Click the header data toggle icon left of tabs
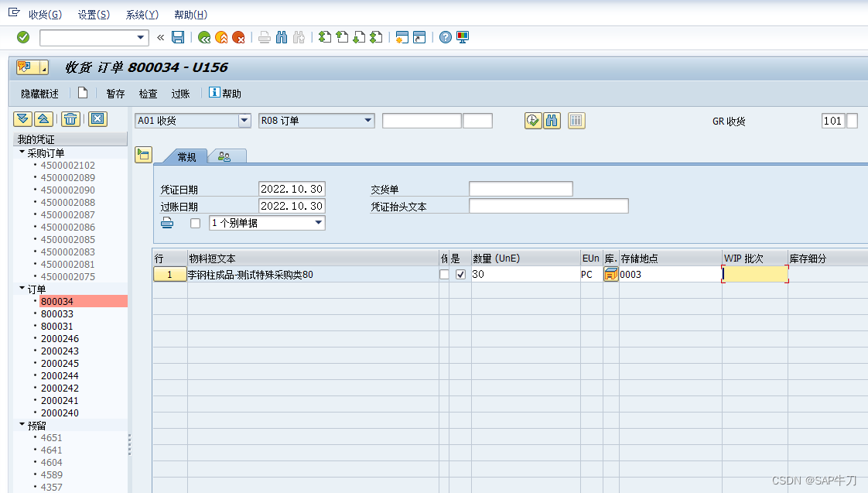 143,155
